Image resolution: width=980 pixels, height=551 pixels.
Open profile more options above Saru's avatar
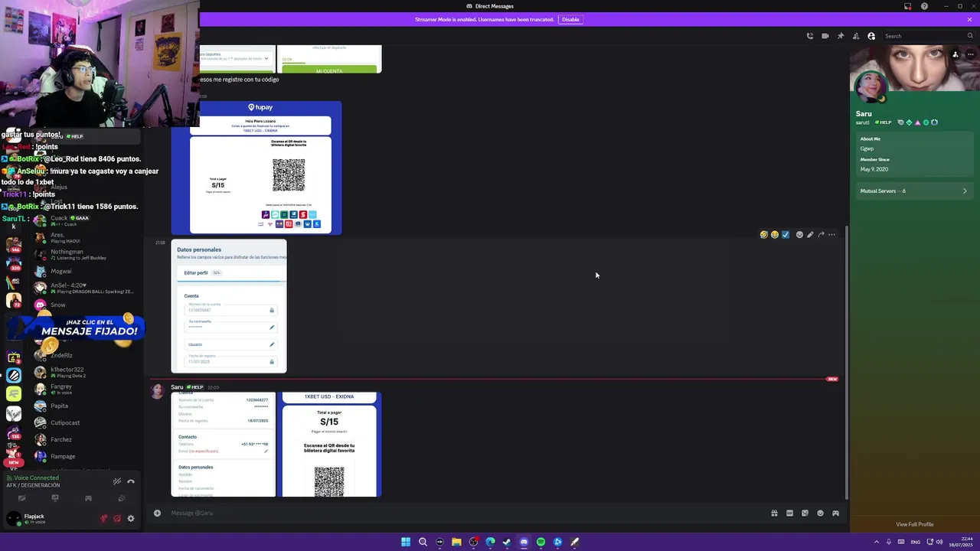pos(970,54)
